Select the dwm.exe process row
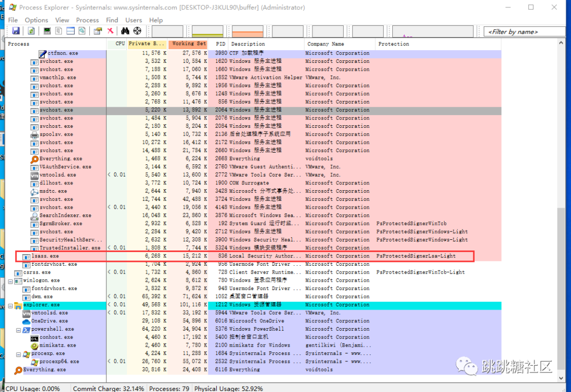The image size is (571, 392). click(x=253, y=296)
